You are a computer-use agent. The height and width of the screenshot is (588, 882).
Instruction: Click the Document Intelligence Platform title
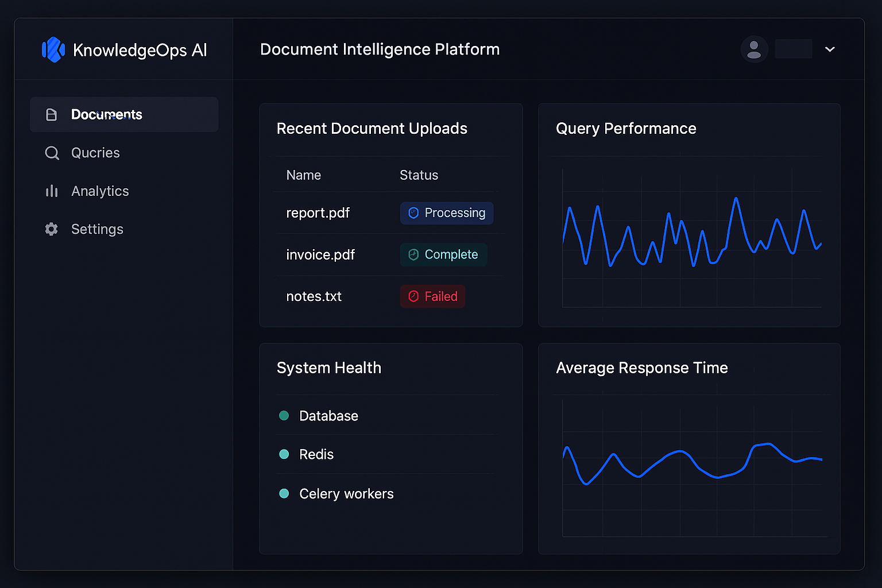pos(380,49)
